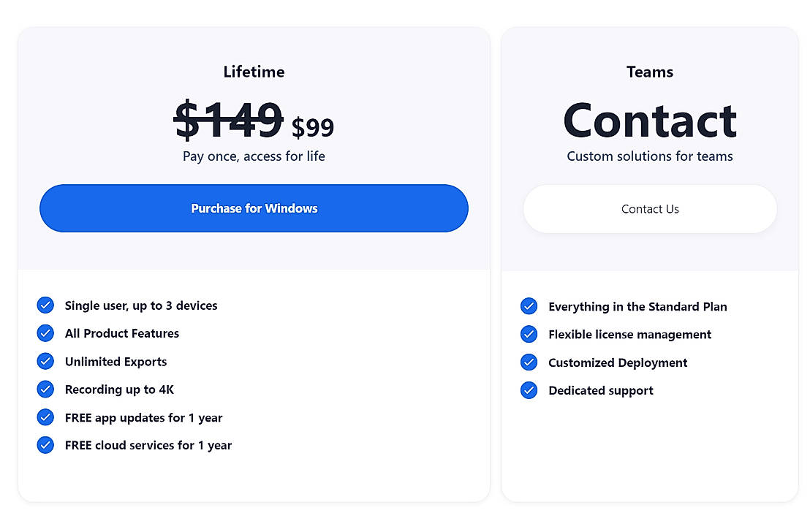Click checkmark icon beside Customized Deployment
This screenshot has width=810, height=532.
[x=529, y=362]
